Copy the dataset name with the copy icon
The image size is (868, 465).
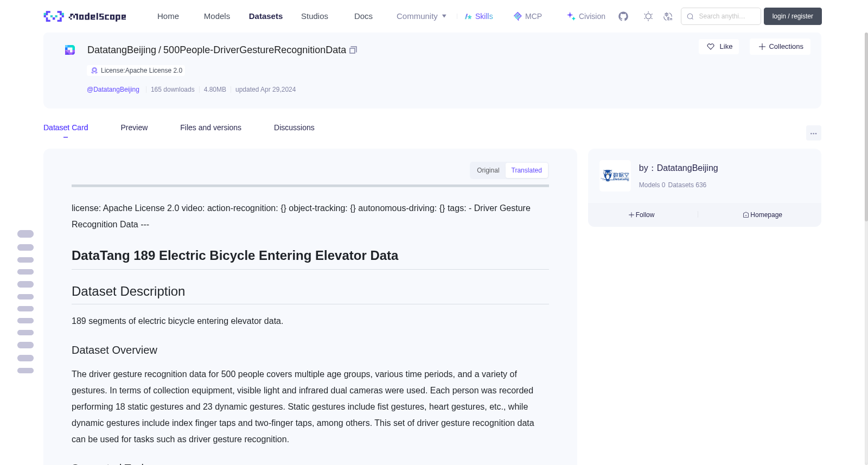pyautogui.click(x=353, y=50)
